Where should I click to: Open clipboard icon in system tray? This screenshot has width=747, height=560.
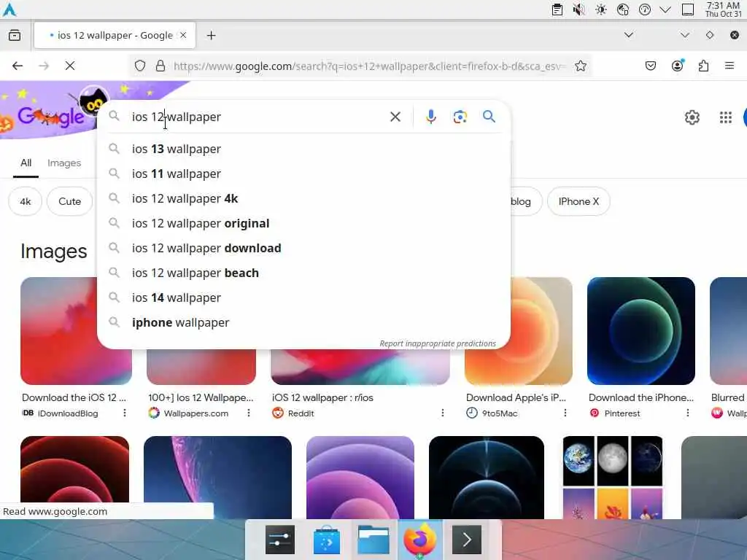(x=557, y=9)
